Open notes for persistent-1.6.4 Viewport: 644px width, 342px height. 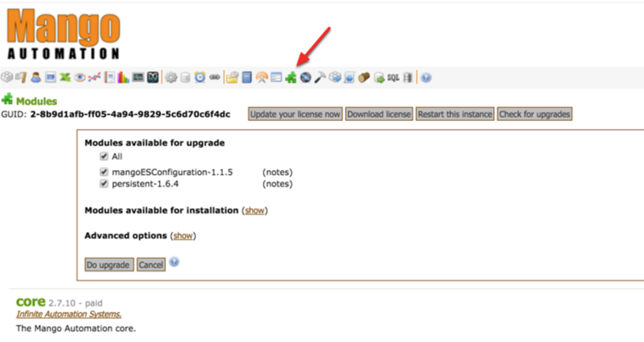[x=277, y=184]
